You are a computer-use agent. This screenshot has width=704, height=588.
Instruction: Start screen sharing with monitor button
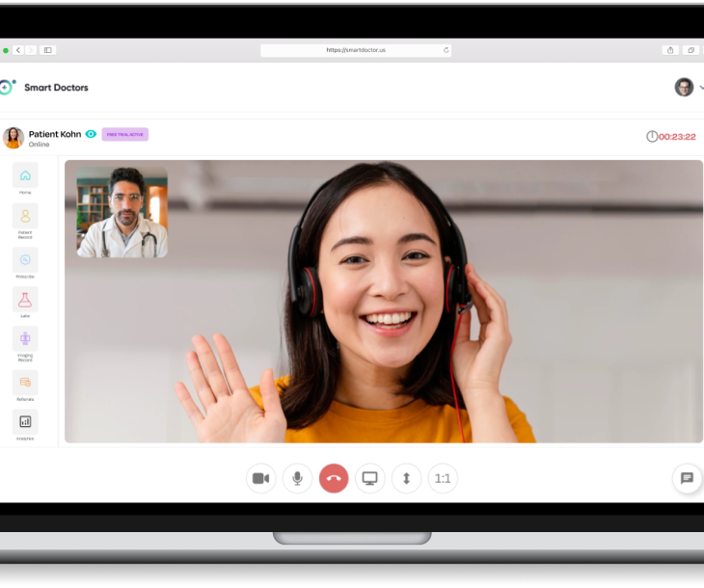[x=369, y=478]
